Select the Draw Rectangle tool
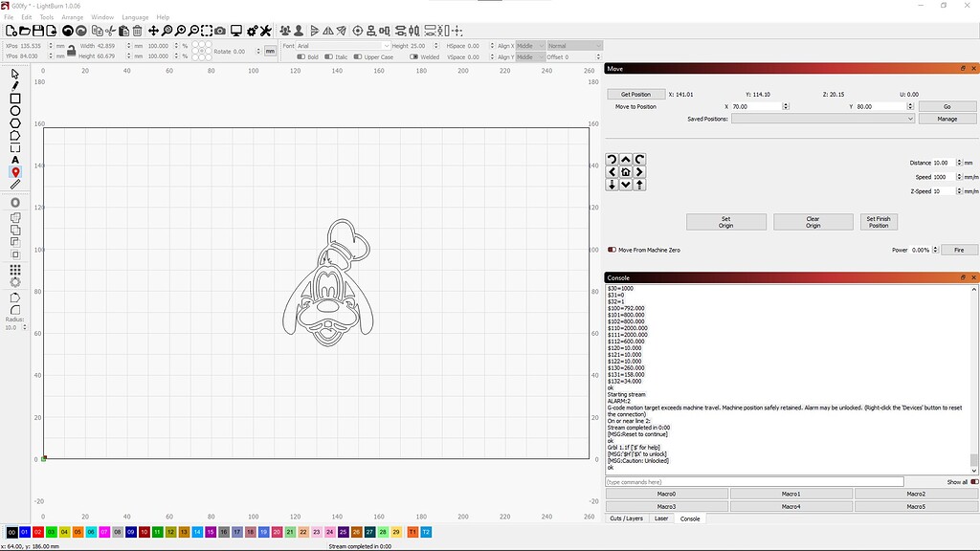 [15, 99]
